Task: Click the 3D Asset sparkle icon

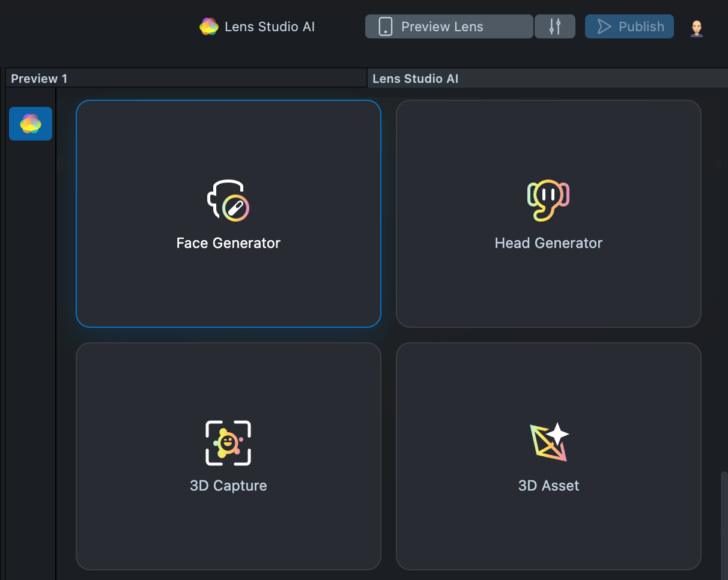Action: pos(549,443)
